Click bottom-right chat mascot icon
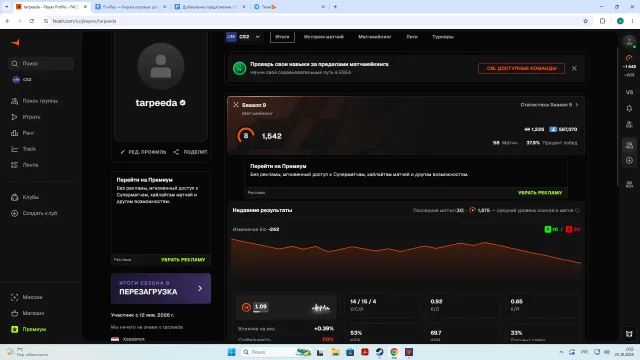The width and height of the screenshot is (640, 360). click(629, 334)
